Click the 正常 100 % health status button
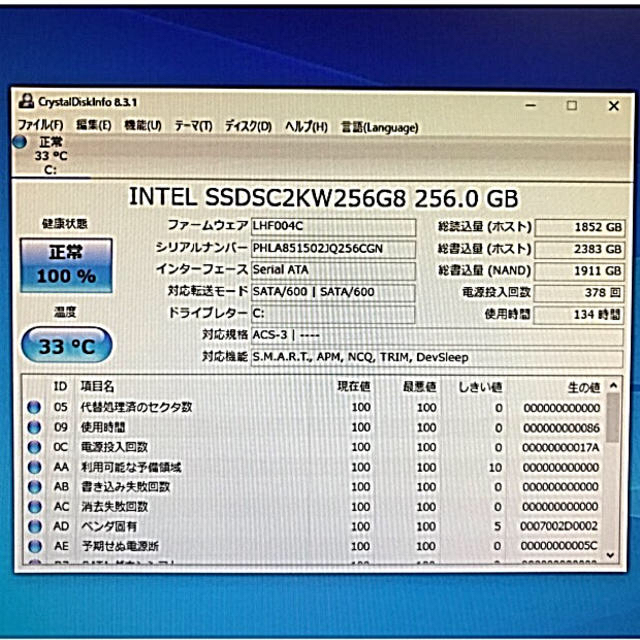This screenshot has width=640, height=640. click(x=66, y=265)
